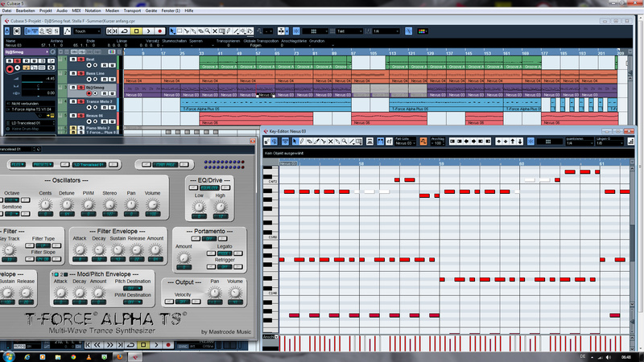This screenshot has height=362, width=644.
Task: Open the 1/4 quantize dropdown in the project toolbar
Action: pos(386,31)
